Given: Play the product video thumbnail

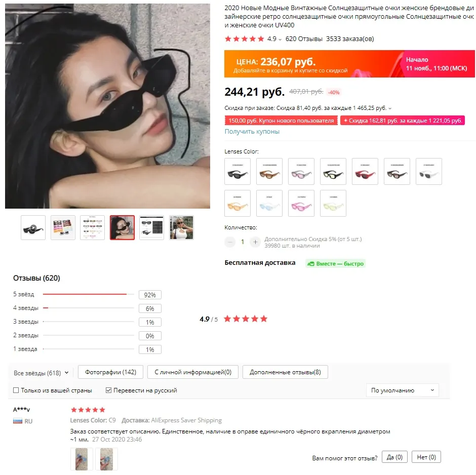Looking at the screenshot, I should point(33,228).
